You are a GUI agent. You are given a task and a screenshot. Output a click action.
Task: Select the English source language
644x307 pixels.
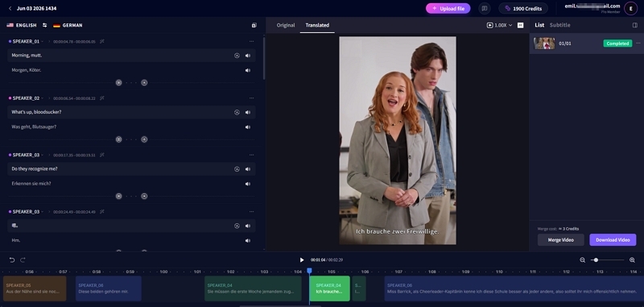click(x=22, y=25)
